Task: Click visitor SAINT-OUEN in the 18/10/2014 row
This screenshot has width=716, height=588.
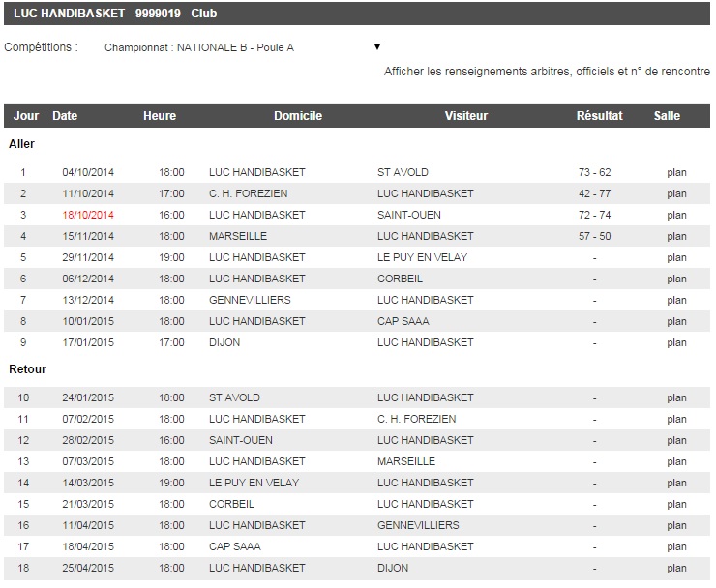Action: (x=409, y=215)
